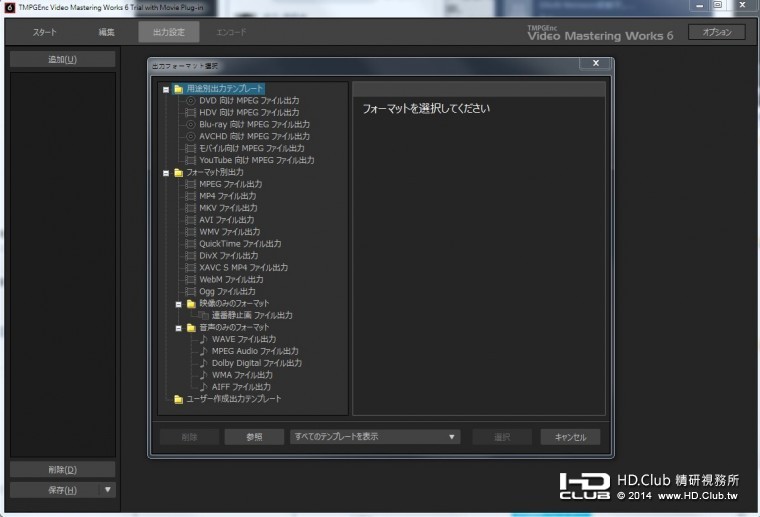Open the すべてのテンプレートを表示 dropdown
The image size is (760, 517).
(375, 437)
